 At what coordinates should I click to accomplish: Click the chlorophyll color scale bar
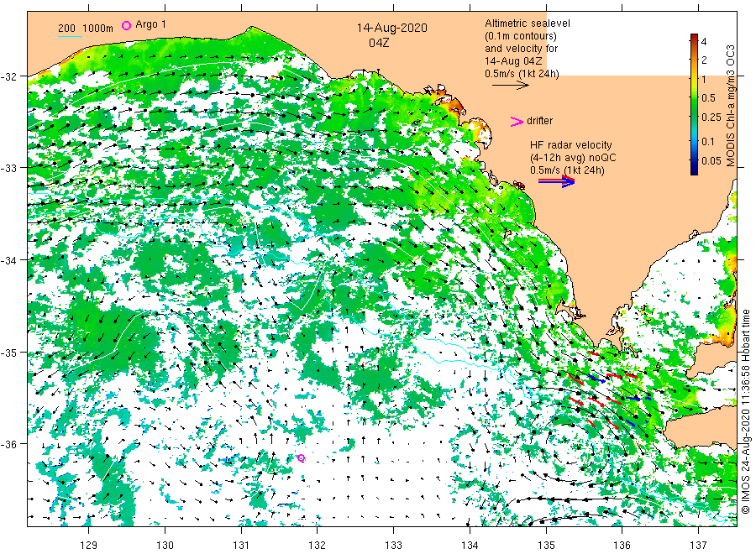[x=694, y=104]
